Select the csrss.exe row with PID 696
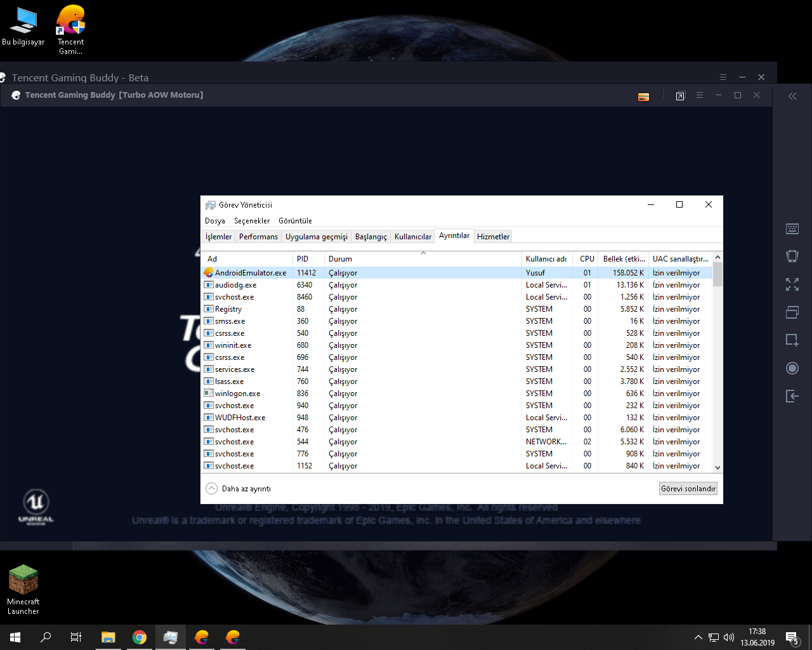812x650 pixels. pos(457,357)
